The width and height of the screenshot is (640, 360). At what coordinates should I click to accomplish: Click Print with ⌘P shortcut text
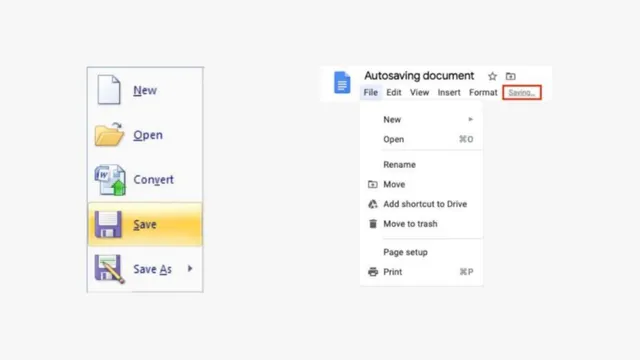click(428, 272)
